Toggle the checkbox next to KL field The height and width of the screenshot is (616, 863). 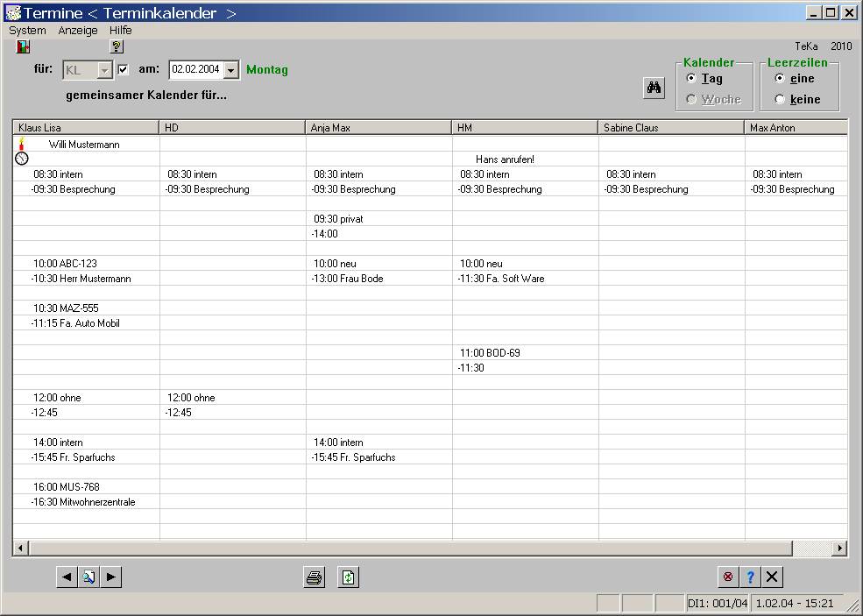[x=124, y=70]
